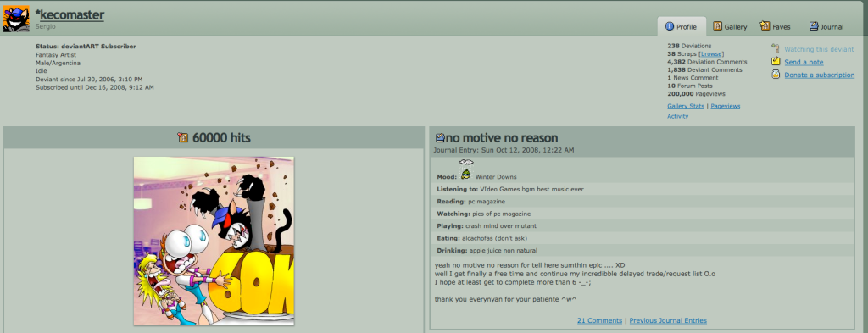The height and width of the screenshot is (333, 868).
Task: Select the 1 News Comment text
Action: click(693, 78)
